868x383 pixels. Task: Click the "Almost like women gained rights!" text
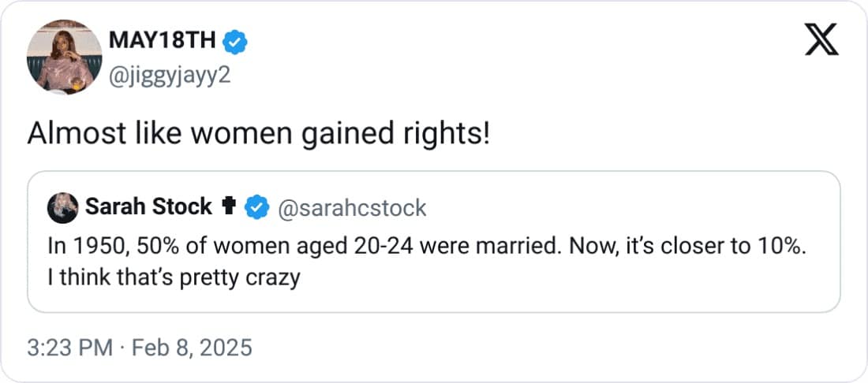pyautogui.click(x=258, y=134)
